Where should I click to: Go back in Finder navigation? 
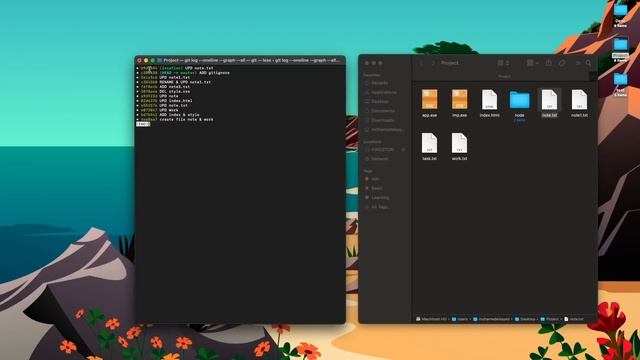click(x=422, y=63)
